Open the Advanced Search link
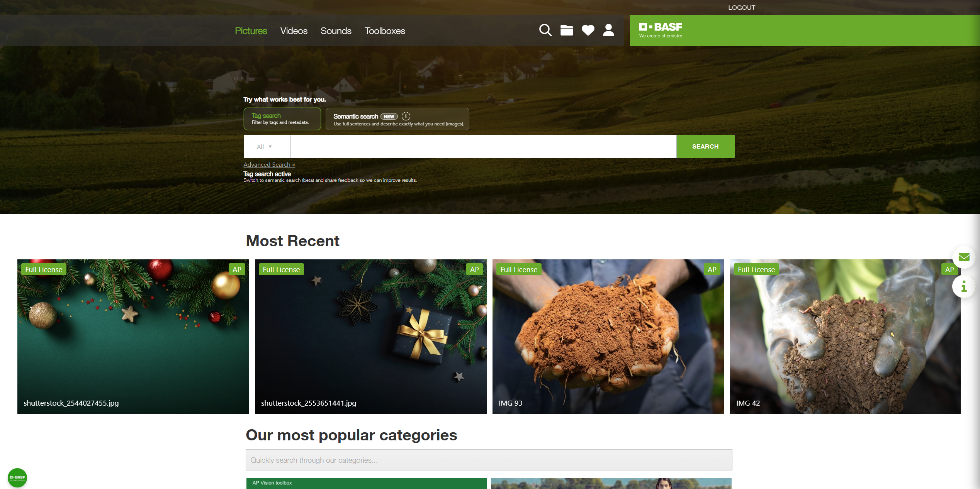The image size is (980, 489). [x=269, y=165]
